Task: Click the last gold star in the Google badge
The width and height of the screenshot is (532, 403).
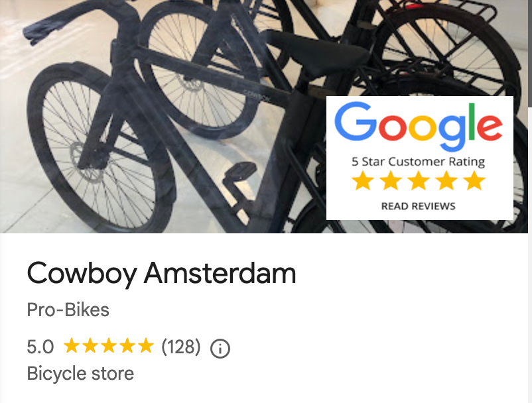Action: click(x=474, y=180)
